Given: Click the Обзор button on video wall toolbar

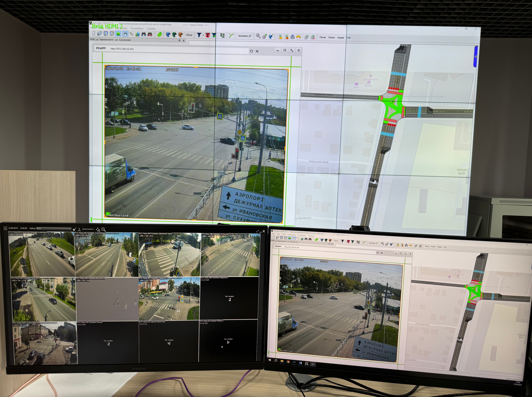Looking at the screenshot, I should (189, 35).
